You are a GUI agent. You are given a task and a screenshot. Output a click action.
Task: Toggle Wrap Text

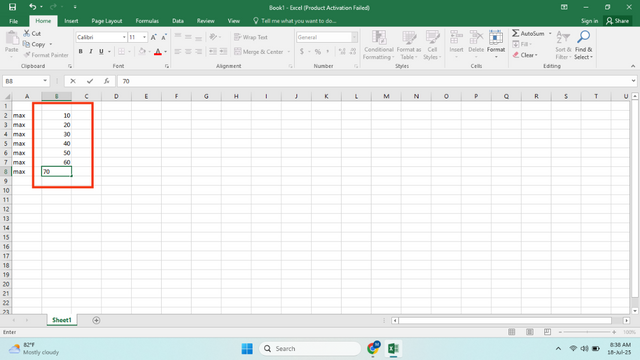tap(251, 37)
